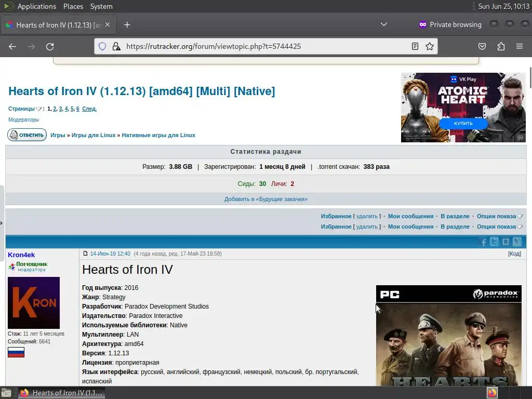Click the page vertical scrollbar

[x=530, y=77]
